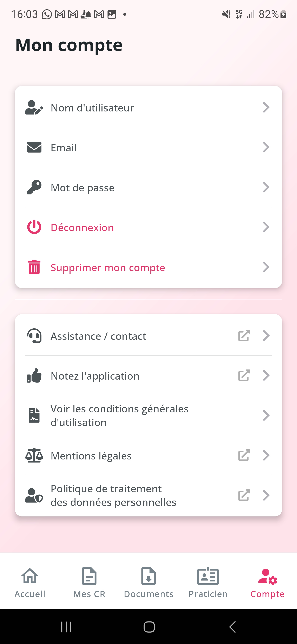This screenshot has height=644, width=297.
Task: Open the Email row chevron
Action: [x=266, y=147]
